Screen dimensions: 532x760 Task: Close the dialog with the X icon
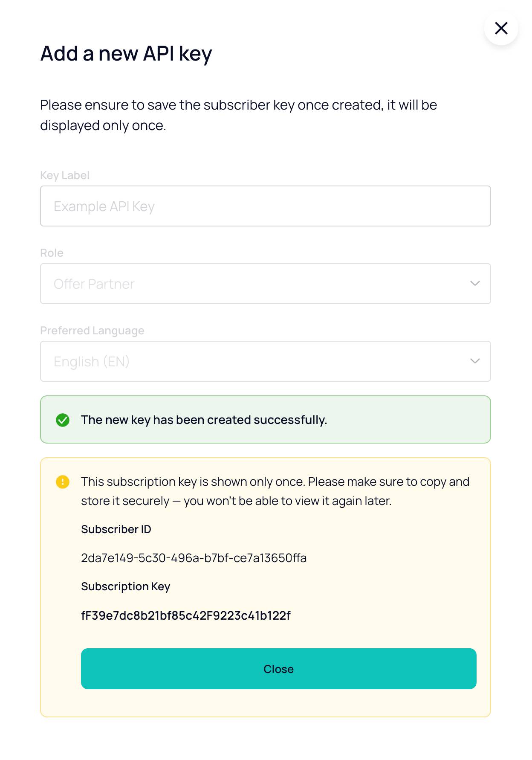[501, 28]
